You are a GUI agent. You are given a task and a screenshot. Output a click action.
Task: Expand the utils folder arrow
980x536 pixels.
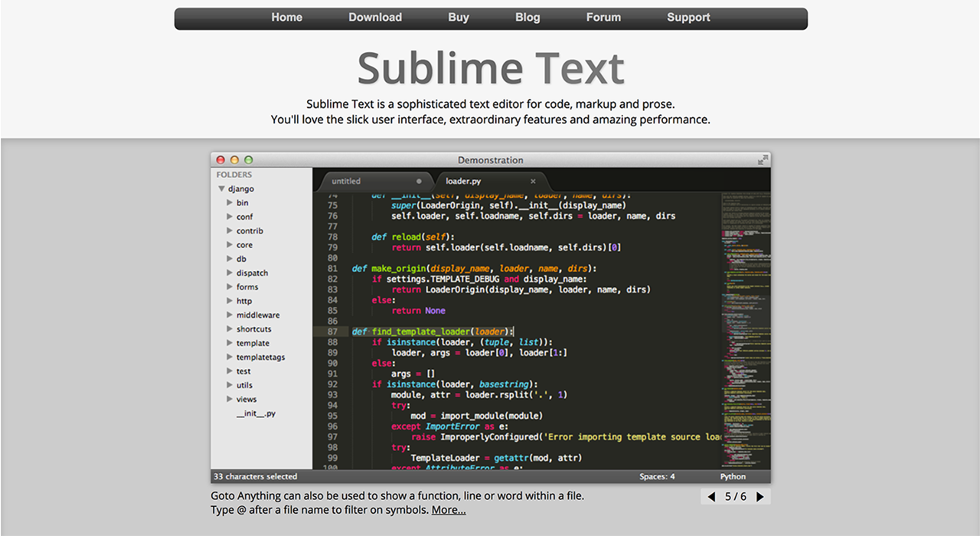pyautogui.click(x=229, y=385)
